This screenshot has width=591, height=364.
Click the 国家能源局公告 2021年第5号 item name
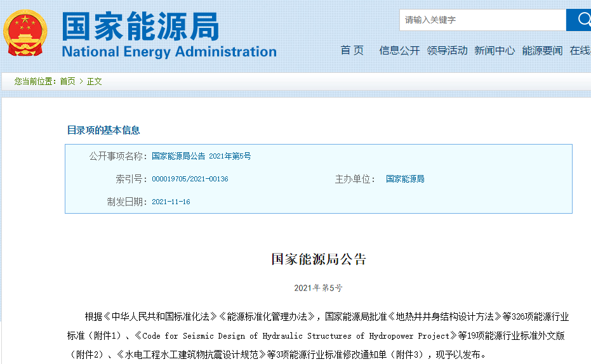[201, 156]
